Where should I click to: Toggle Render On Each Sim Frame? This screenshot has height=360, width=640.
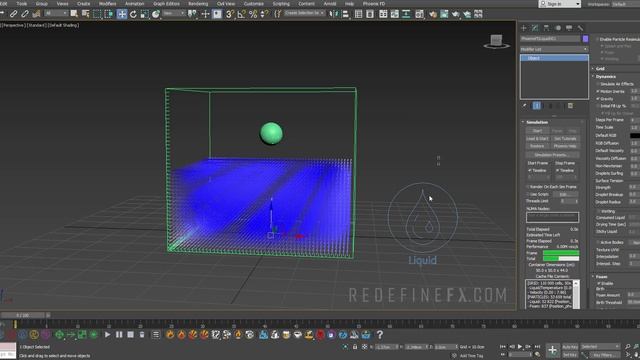[x=528, y=187]
